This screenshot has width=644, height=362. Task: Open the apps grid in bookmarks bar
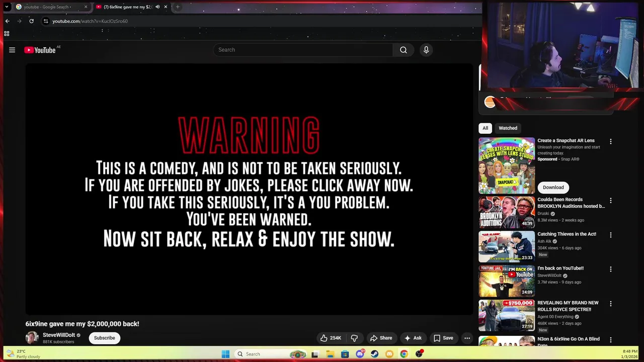7,34
